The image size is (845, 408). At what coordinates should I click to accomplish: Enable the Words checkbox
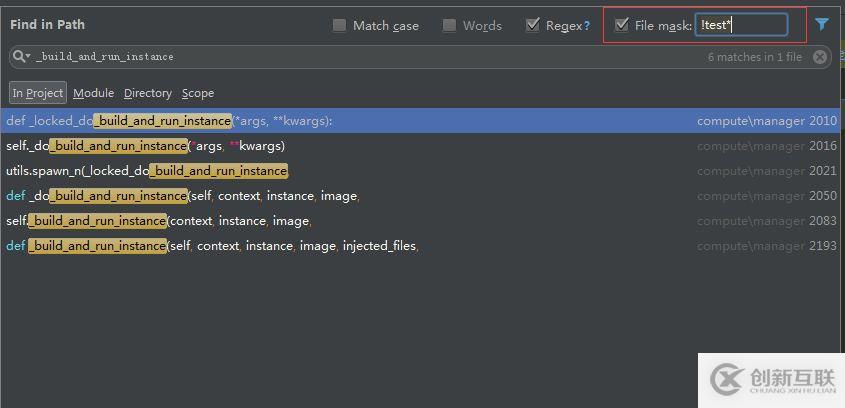tap(450, 25)
